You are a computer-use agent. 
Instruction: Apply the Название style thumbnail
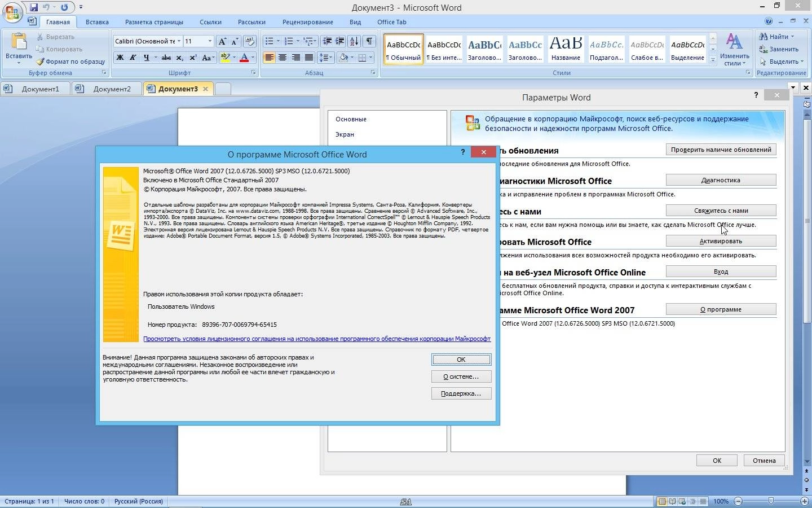click(566, 49)
